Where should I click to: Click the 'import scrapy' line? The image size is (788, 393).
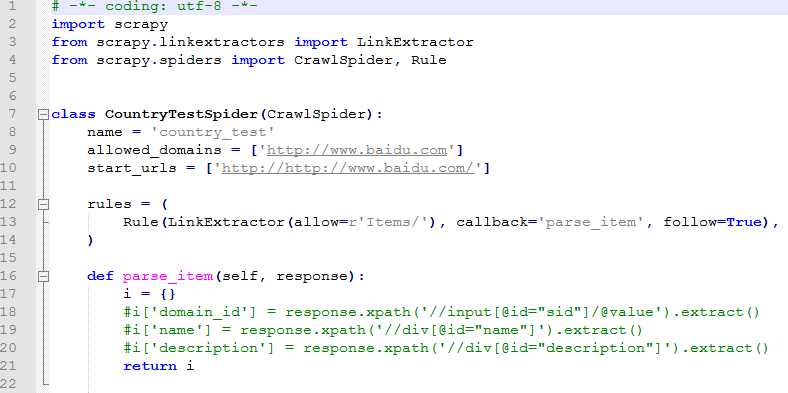pos(110,24)
